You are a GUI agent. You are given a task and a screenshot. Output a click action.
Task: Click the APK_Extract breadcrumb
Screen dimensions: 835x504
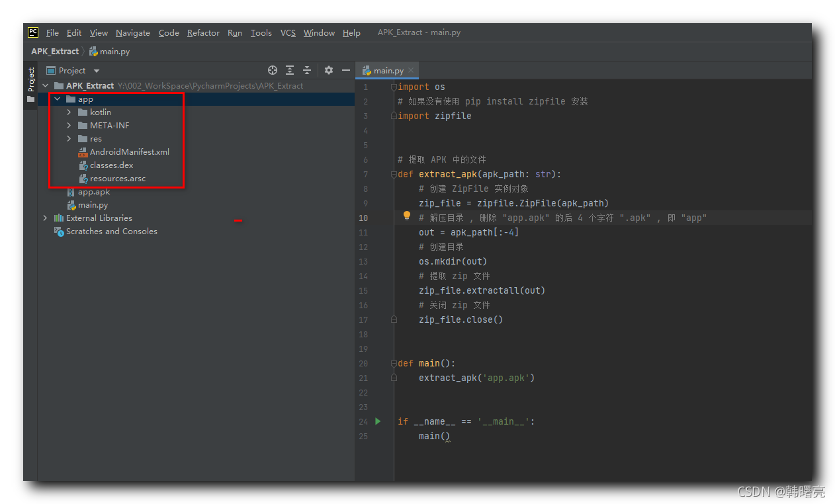(55, 51)
